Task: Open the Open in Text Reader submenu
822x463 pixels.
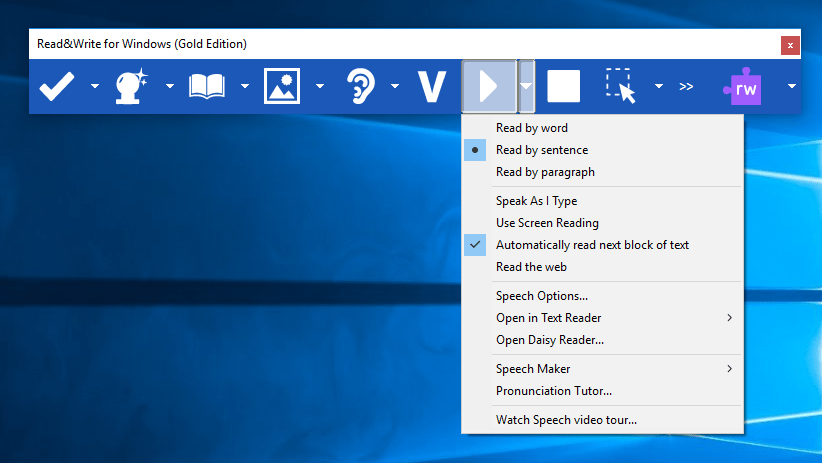Action: 602,318
